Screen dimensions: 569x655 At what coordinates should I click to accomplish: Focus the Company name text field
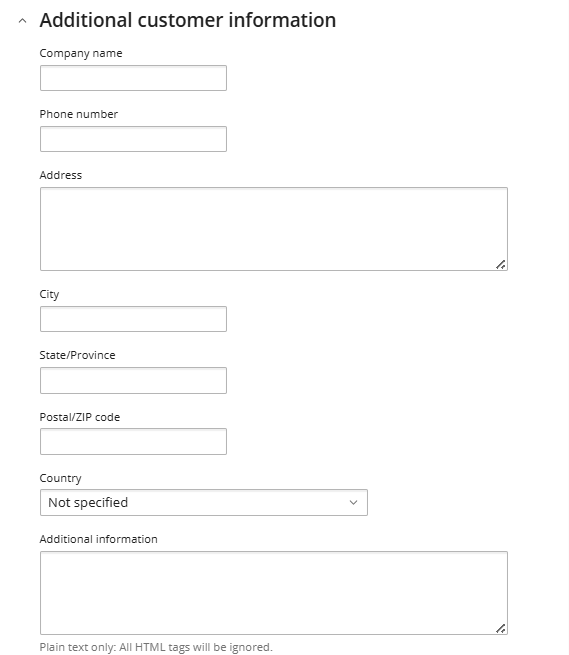click(133, 78)
